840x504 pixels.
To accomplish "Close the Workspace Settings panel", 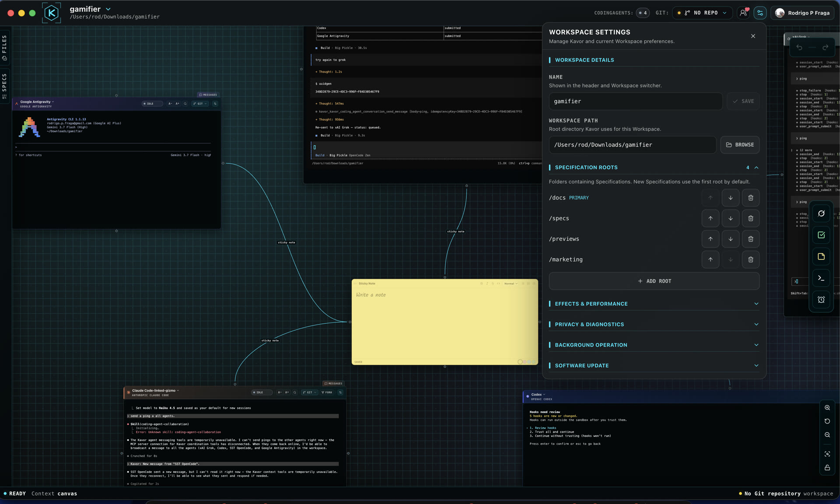I will (x=753, y=36).
